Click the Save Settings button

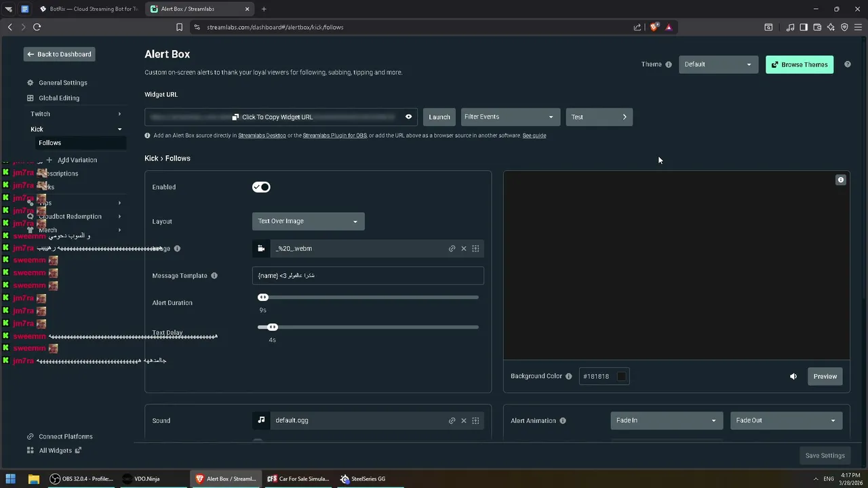[x=825, y=455]
